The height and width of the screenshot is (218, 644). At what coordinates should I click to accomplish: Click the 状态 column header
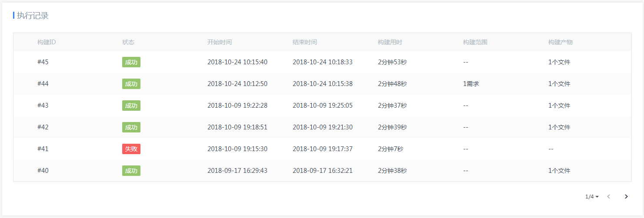pos(128,42)
